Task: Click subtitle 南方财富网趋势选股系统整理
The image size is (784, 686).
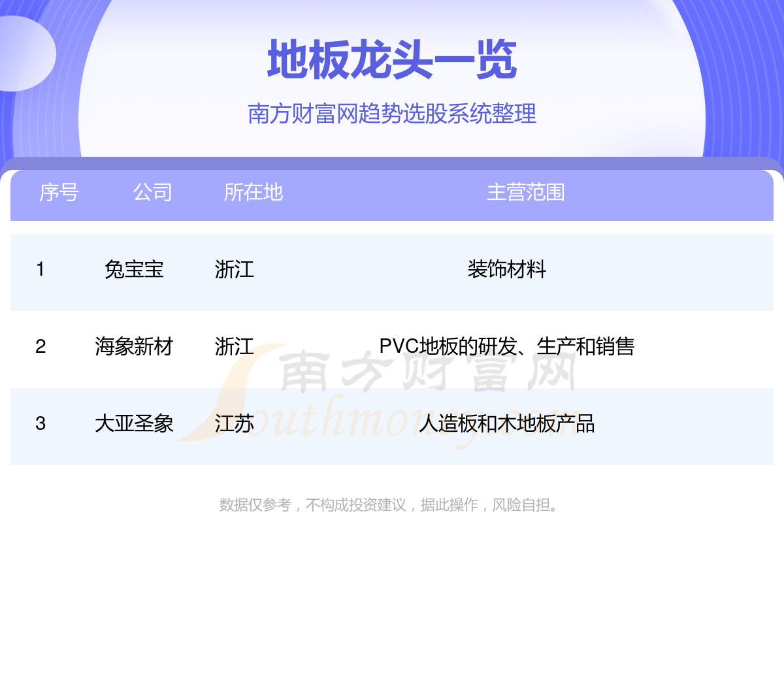Action: coord(392,114)
